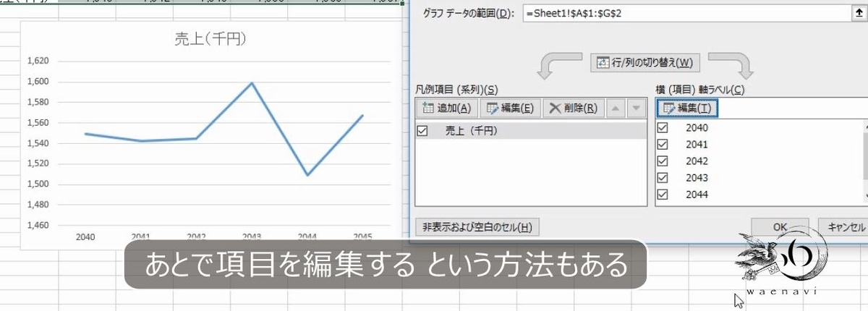Click the axis label list scrollbar
This screenshot has height=311, width=868.
pyautogui.click(x=865, y=162)
